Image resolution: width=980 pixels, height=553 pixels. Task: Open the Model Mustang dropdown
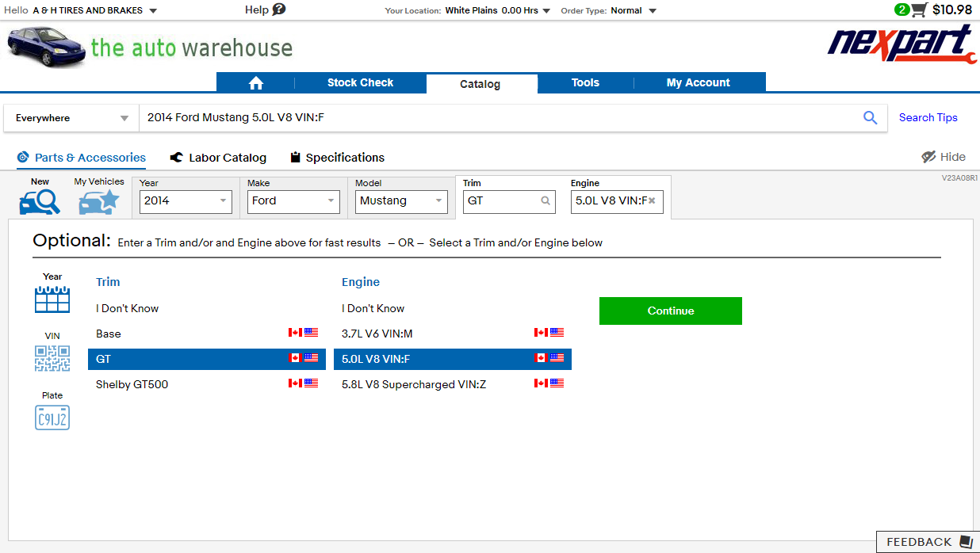tap(401, 201)
